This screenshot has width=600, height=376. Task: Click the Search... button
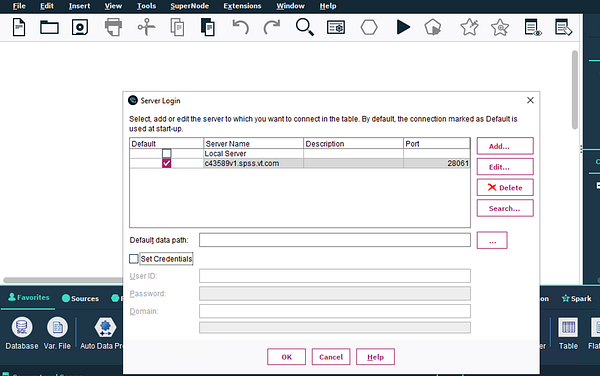505,208
